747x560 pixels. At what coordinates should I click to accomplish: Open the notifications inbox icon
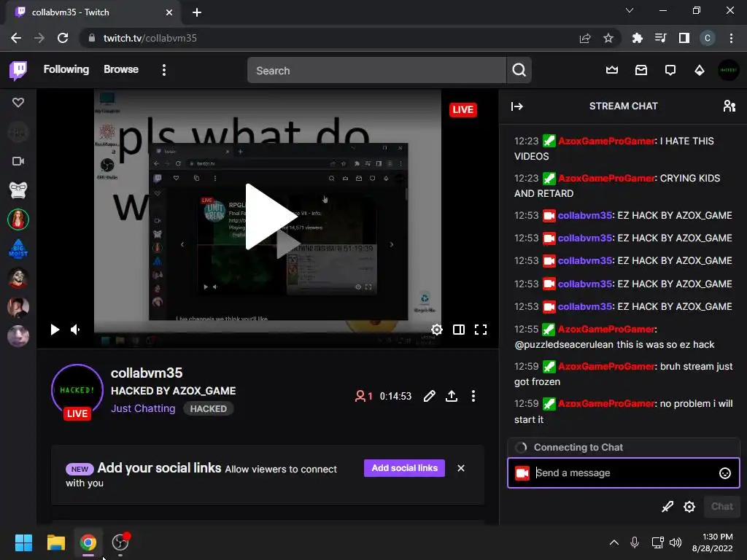[x=641, y=71]
